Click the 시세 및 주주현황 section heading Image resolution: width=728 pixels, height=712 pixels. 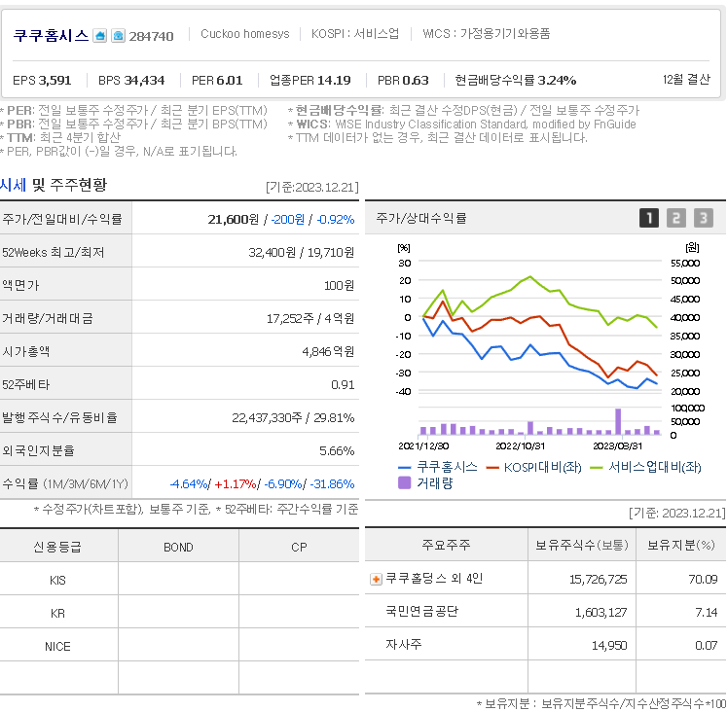point(54,185)
